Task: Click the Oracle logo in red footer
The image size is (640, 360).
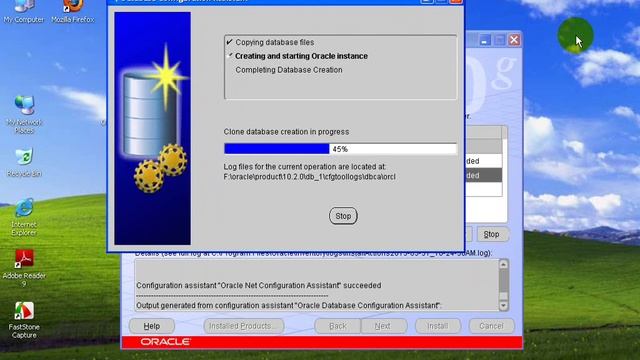Action: click(x=165, y=342)
